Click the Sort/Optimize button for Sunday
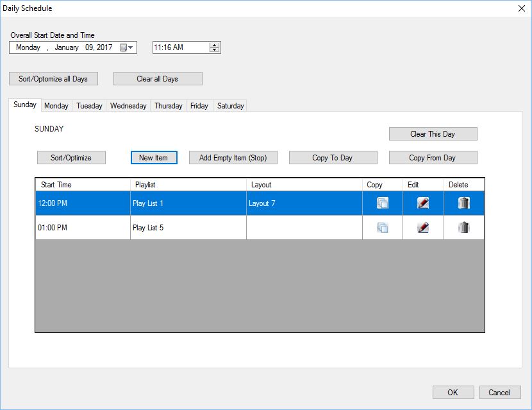This screenshot has height=410, width=532. click(71, 158)
